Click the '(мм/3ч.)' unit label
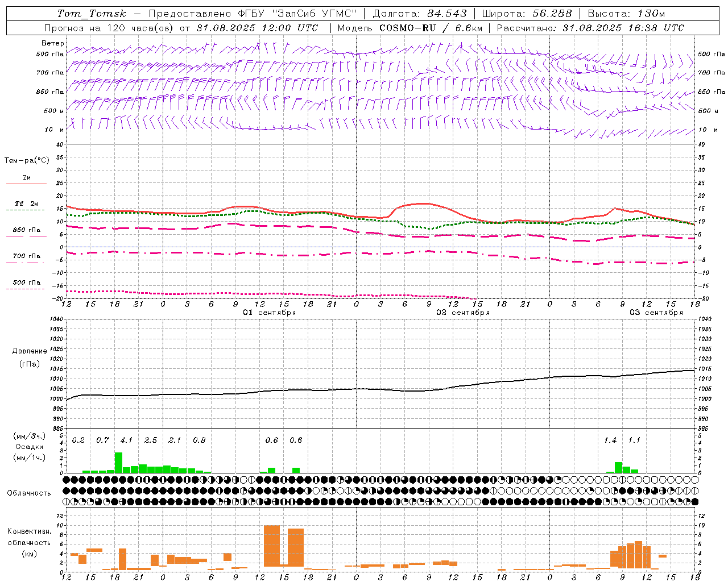Viewport: 728px width, 582px height. click(x=30, y=436)
